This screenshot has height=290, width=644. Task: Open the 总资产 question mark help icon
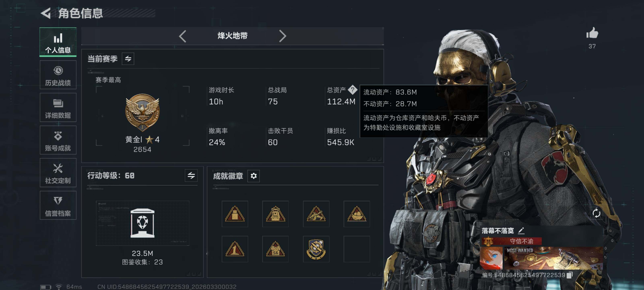coord(353,90)
